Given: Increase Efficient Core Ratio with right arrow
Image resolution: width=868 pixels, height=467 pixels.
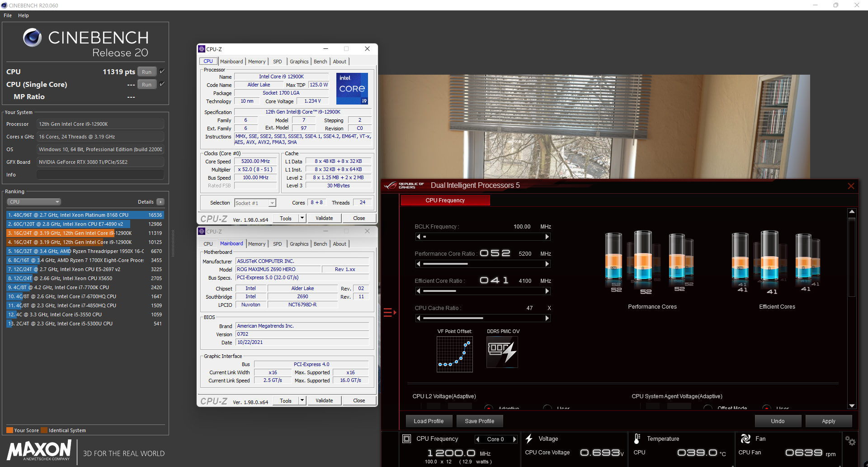Looking at the screenshot, I should pos(547,291).
